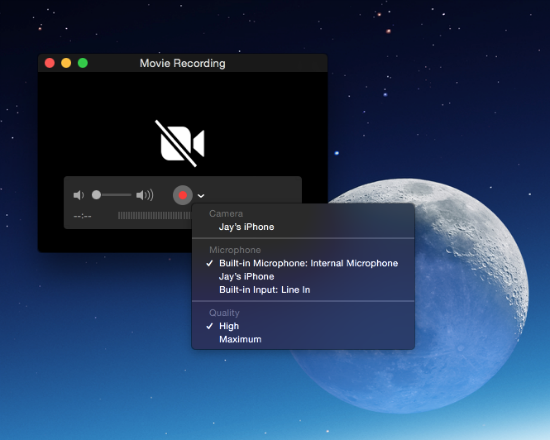The height and width of the screenshot is (440, 550).
Task: Click the recording time counter
Action: 82,216
